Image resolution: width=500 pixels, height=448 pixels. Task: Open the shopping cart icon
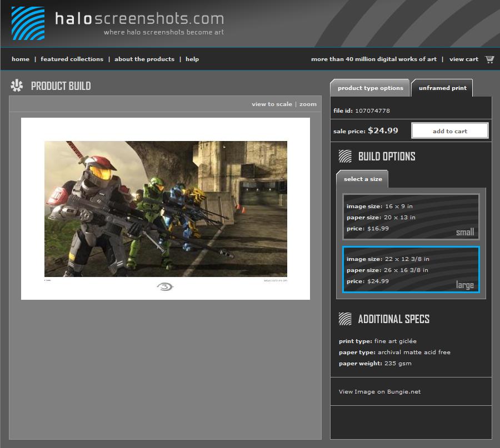pyautogui.click(x=489, y=59)
